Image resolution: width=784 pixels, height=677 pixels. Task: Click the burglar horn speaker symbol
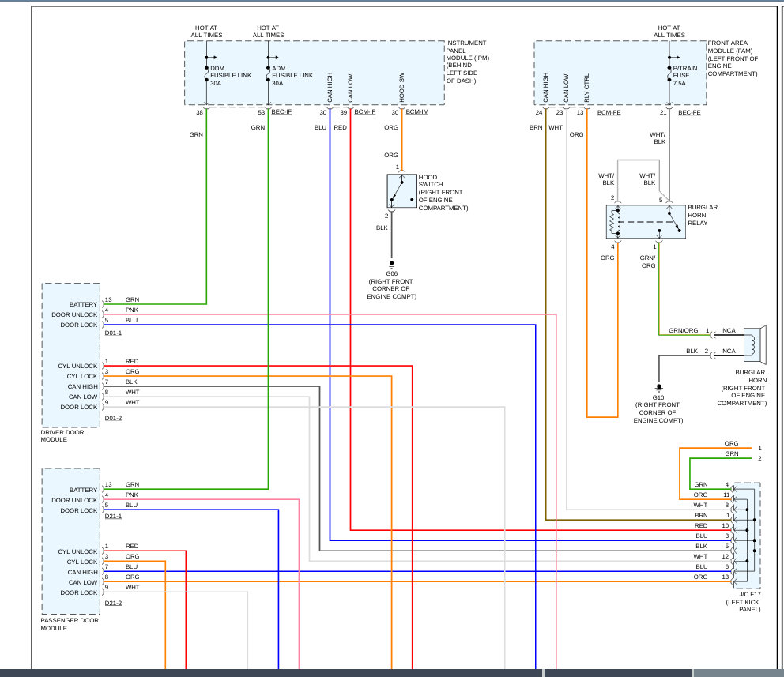(755, 344)
